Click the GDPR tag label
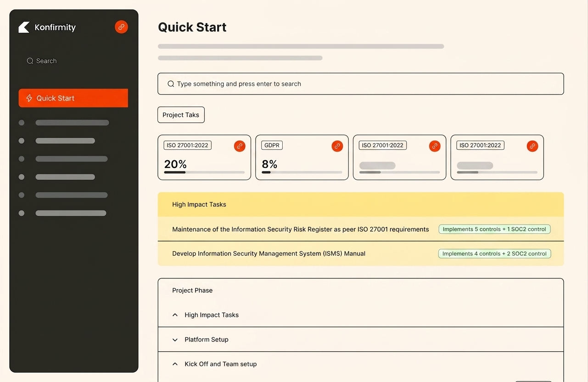Viewport: 588px width, 382px height. click(x=272, y=145)
